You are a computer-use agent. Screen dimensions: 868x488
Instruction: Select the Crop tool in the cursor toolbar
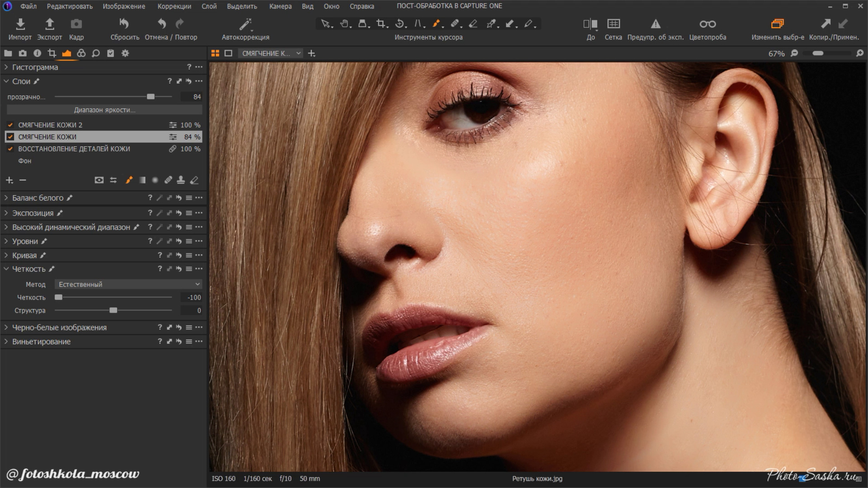381,23
